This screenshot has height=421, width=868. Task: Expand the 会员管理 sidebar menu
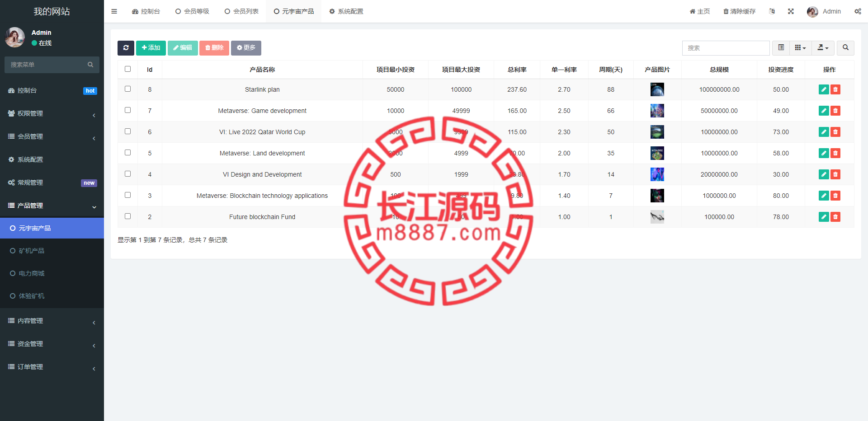pyautogui.click(x=52, y=136)
